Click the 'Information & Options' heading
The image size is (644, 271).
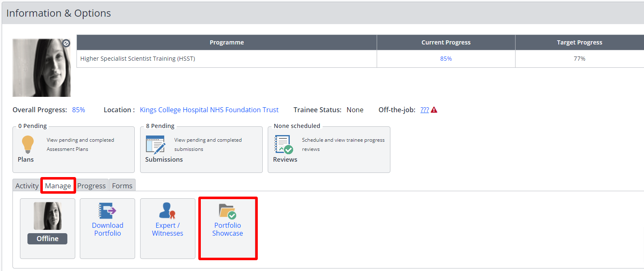(x=59, y=13)
